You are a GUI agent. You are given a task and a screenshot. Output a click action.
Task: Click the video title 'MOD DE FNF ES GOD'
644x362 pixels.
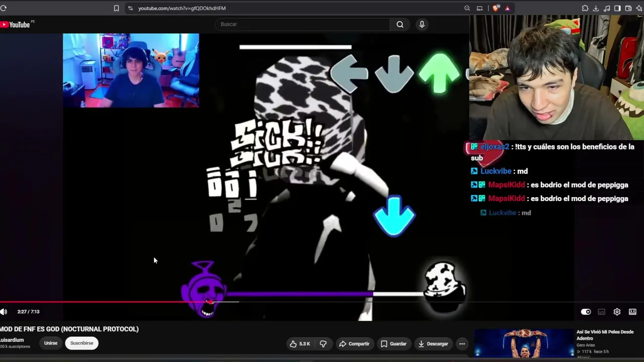point(69,329)
